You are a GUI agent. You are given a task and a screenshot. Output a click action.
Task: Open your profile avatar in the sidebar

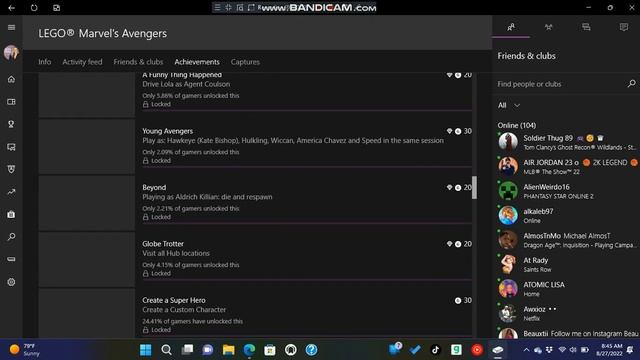tap(11, 53)
